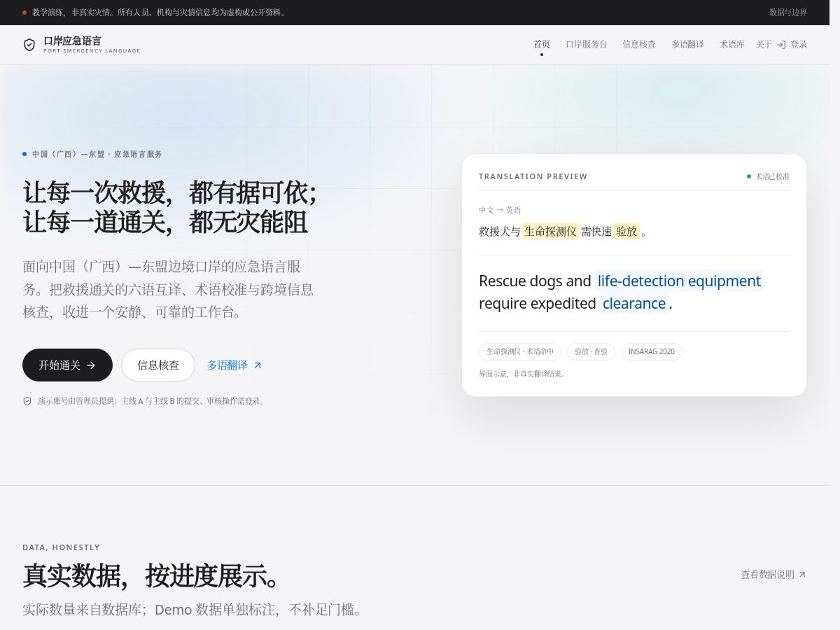The image size is (840, 630).
Task: Click the shield logo icon in header
Action: (29, 45)
